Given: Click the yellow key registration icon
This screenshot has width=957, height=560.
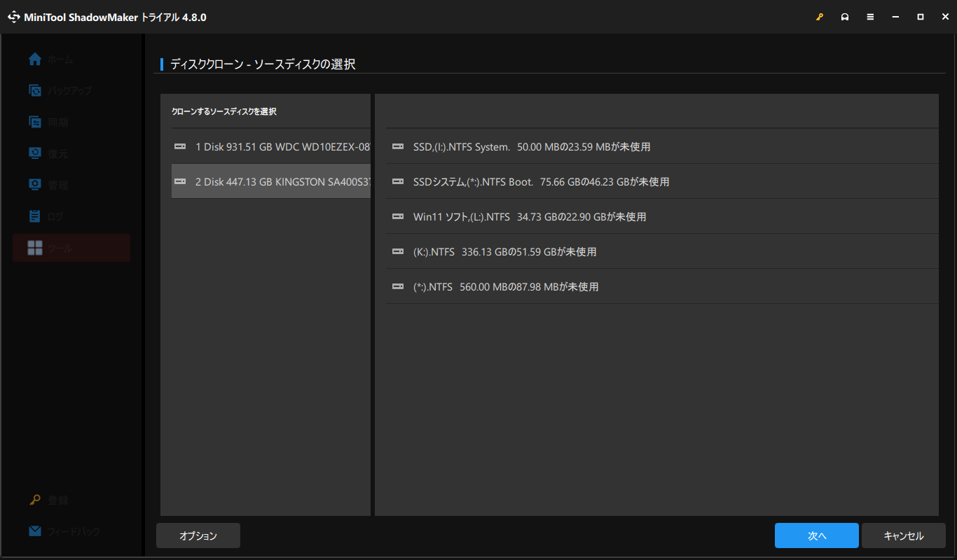Looking at the screenshot, I should [820, 16].
